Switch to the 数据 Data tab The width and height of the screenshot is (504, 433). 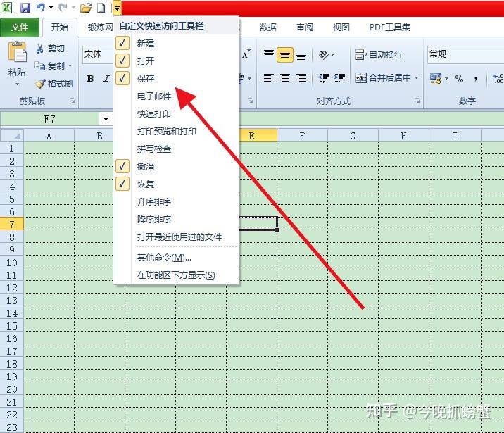pos(268,27)
